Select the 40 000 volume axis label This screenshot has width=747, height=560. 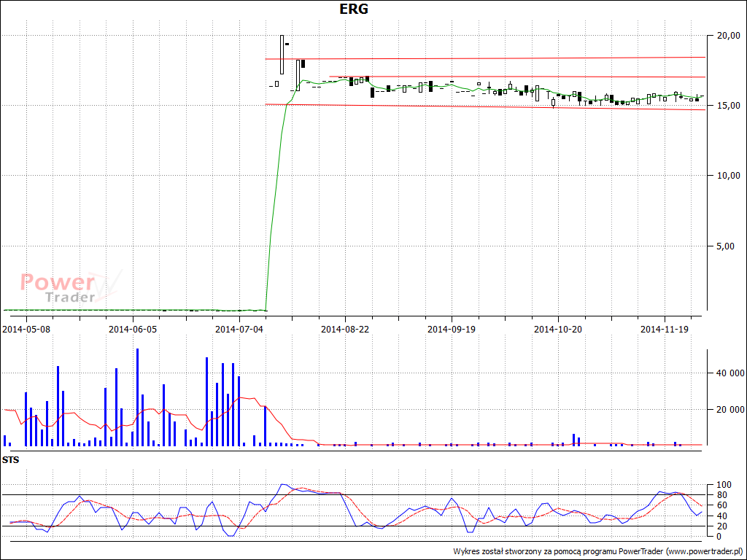(x=729, y=373)
